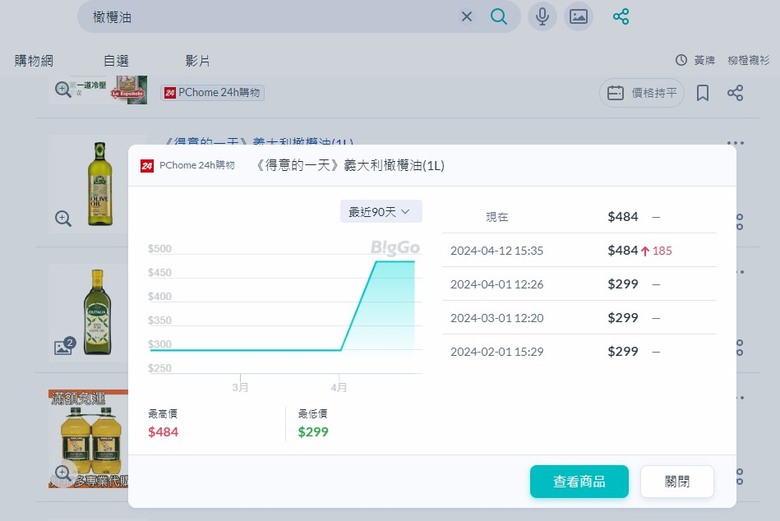Open the tall olive oil bottle thumbnail
Viewport: 780px width, 521px height.
point(100,184)
